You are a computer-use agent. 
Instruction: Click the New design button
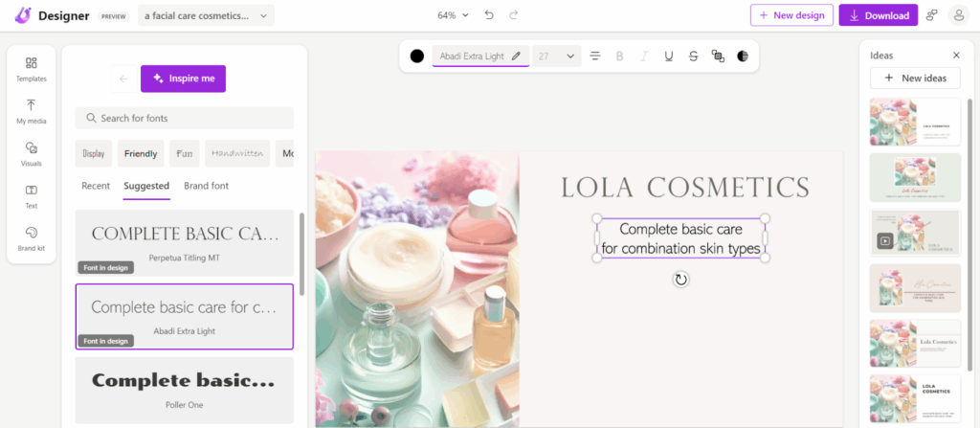(791, 15)
